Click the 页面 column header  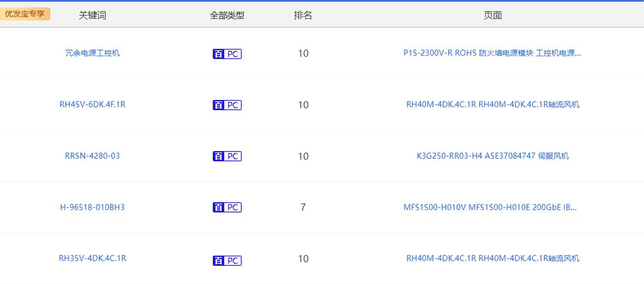(x=493, y=15)
